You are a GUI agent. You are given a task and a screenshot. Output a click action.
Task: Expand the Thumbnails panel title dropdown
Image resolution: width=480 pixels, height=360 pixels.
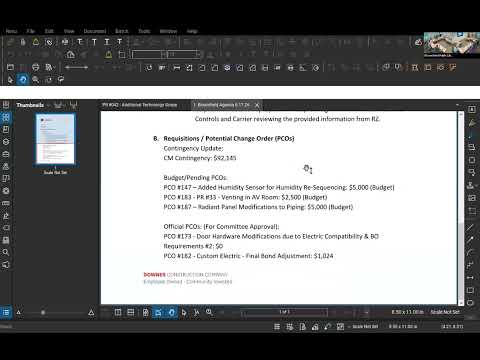tap(49, 105)
